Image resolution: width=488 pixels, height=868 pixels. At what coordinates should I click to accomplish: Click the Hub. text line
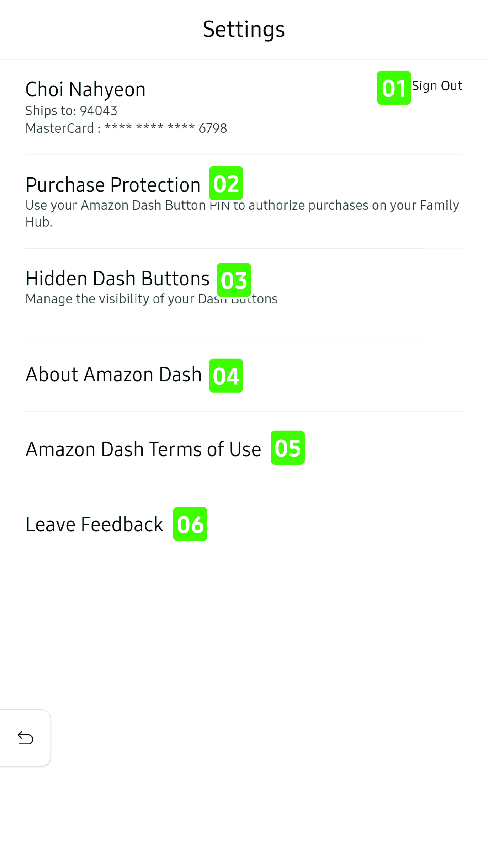[39, 222]
